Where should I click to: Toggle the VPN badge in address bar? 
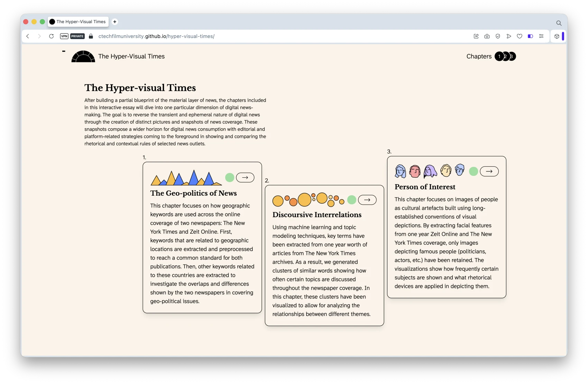[64, 36]
